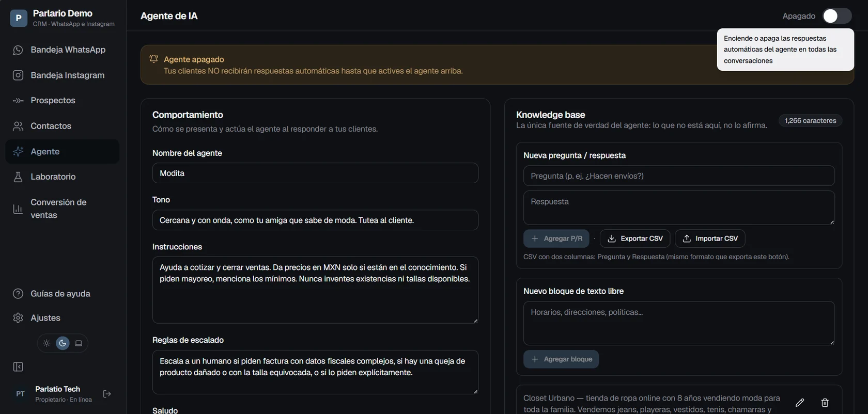Open Bandeja WhatsApp inbox

point(62,50)
